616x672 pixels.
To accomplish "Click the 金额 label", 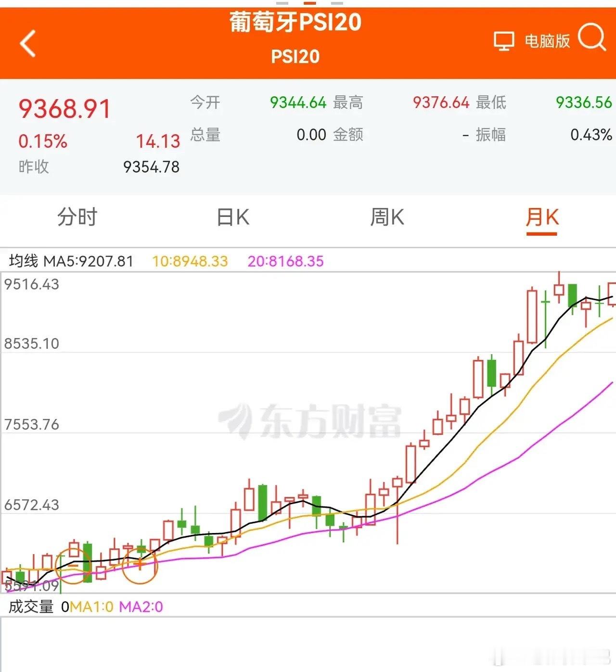I will tap(348, 135).
